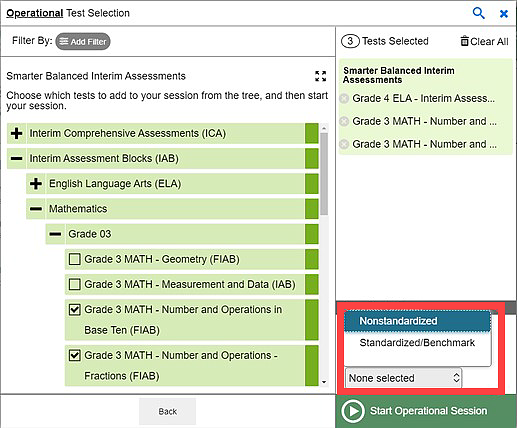Open the None selected dropdown
Screen dimensions: 517x428
point(404,378)
